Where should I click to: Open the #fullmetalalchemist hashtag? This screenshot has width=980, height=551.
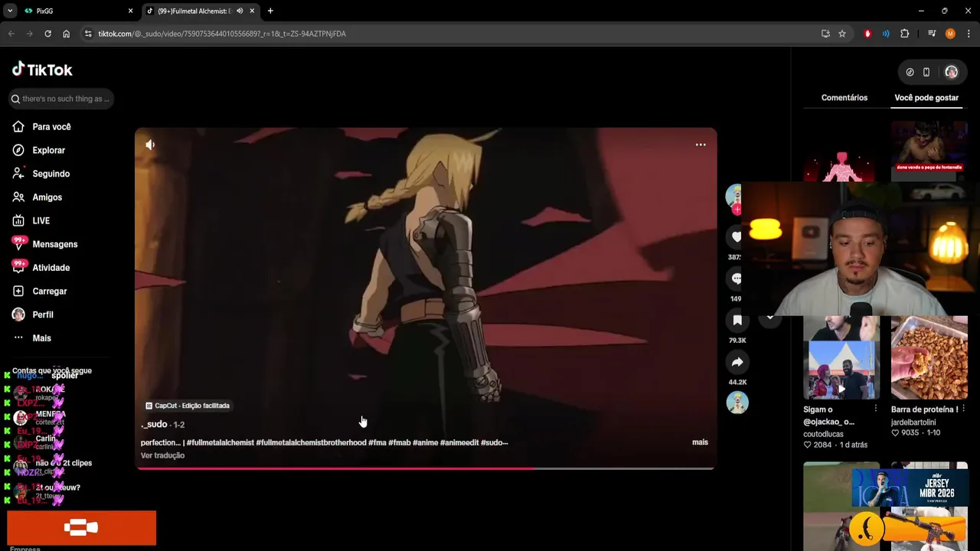pyautogui.click(x=220, y=442)
